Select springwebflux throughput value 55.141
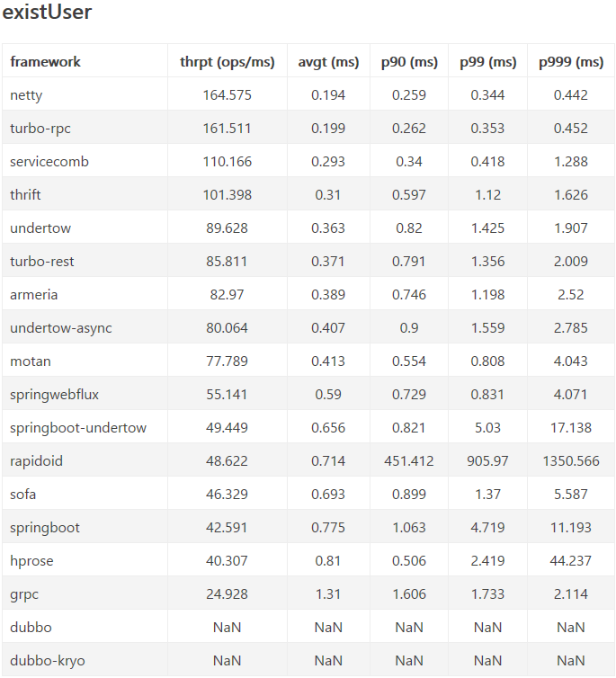This screenshot has height=678, width=616. [228, 395]
